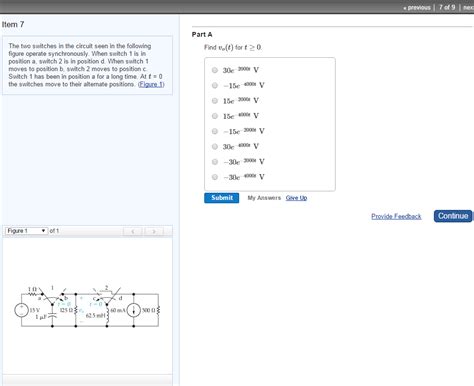This screenshot has height=386, width=474.
Task: Select the answer 30e^-2000t V
Action: point(215,70)
